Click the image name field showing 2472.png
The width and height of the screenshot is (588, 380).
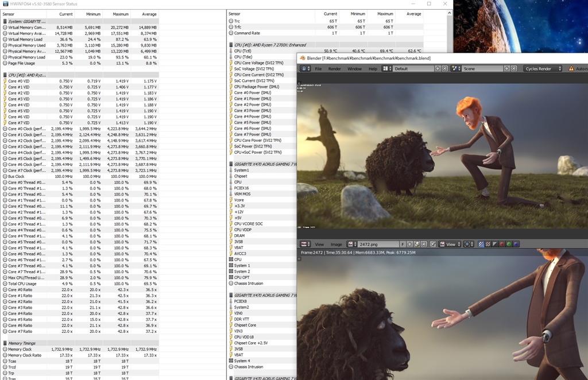click(x=377, y=244)
